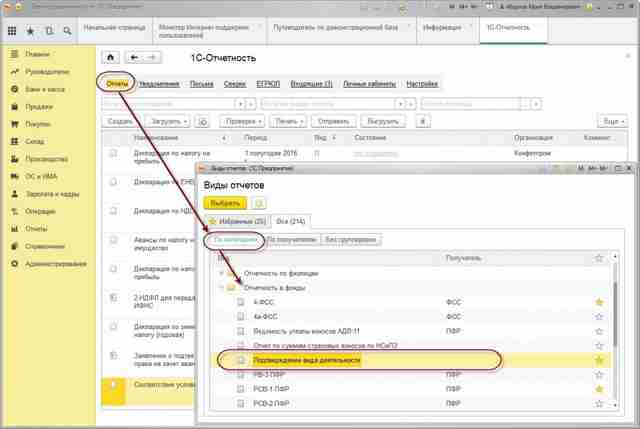Open the Favorites star in top panel
The height and width of the screenshot is (429, 640).
click(31, 31)
